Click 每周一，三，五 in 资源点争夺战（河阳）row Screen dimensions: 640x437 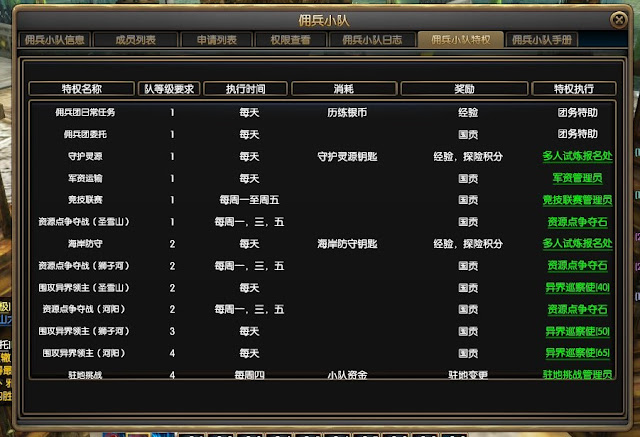click(249, 309)
